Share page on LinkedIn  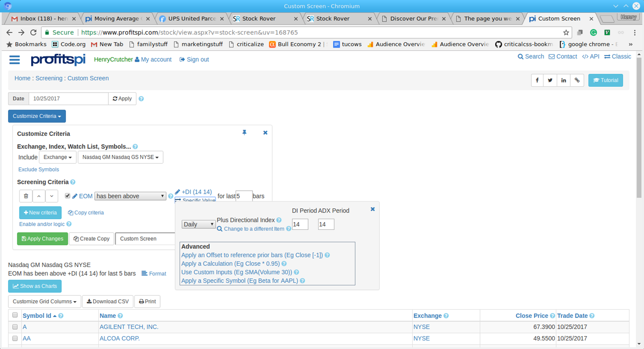564,80
